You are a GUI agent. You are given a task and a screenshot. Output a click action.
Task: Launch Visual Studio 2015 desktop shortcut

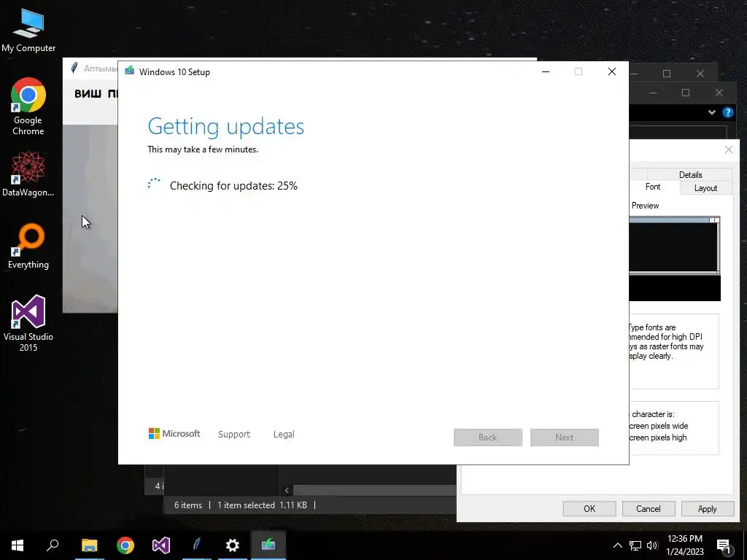pos(28,323)
